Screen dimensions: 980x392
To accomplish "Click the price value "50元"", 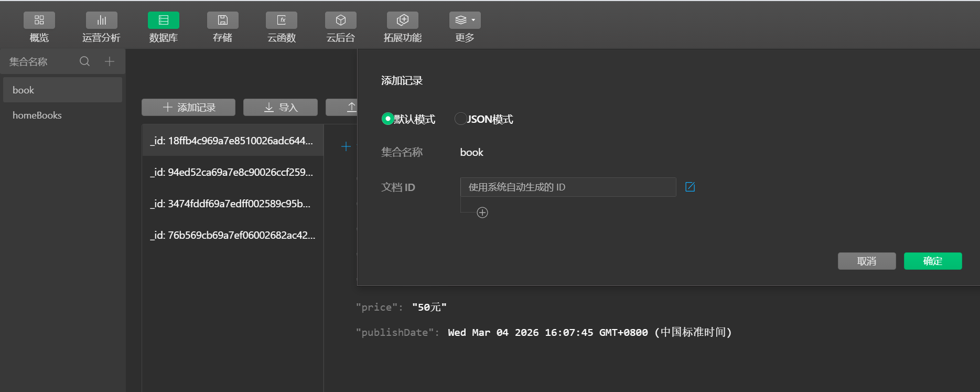I will click(429, 307).
